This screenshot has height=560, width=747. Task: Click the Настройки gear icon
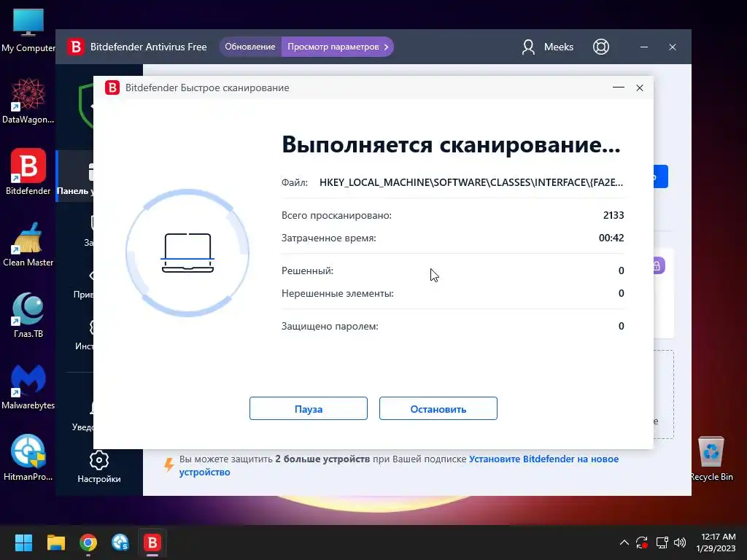[x=99, y=460]
